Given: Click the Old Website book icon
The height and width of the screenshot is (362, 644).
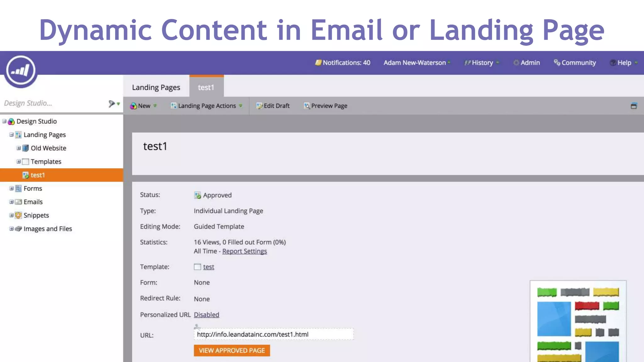Looking at the screenshot, I should pyautogui.click(x=25, y=148).
